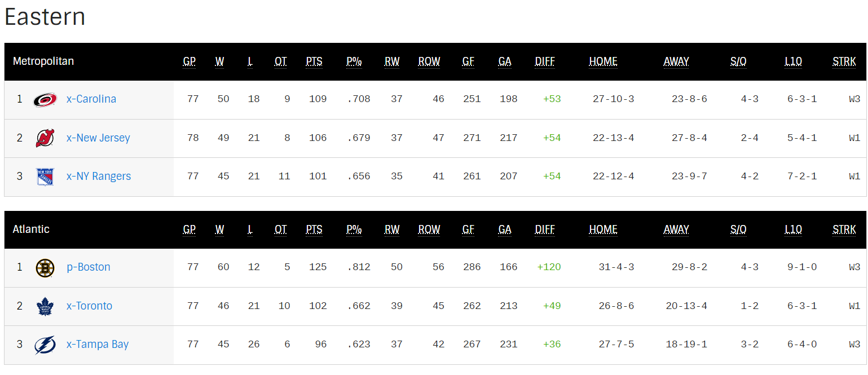This screenshot has width=868, height=375.
Task: Open the x-Toronto team link
Action: pos(89,306)
